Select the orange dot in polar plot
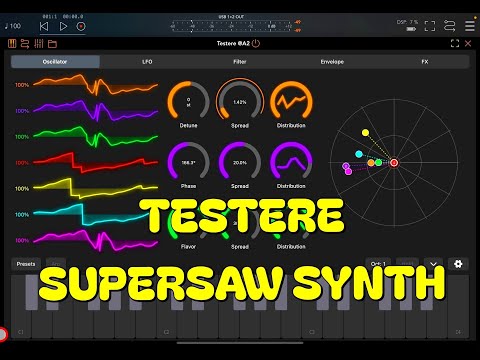 pos(371,163)
